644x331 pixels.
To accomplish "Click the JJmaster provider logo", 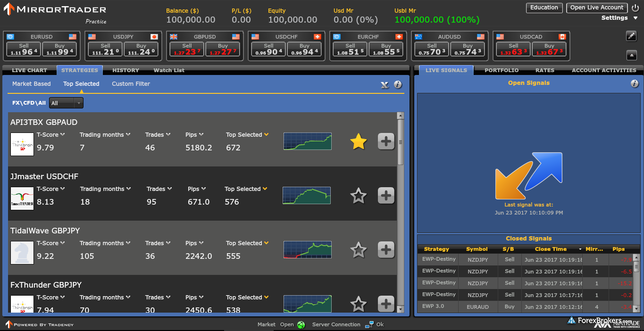I will (x=22, y=199).
